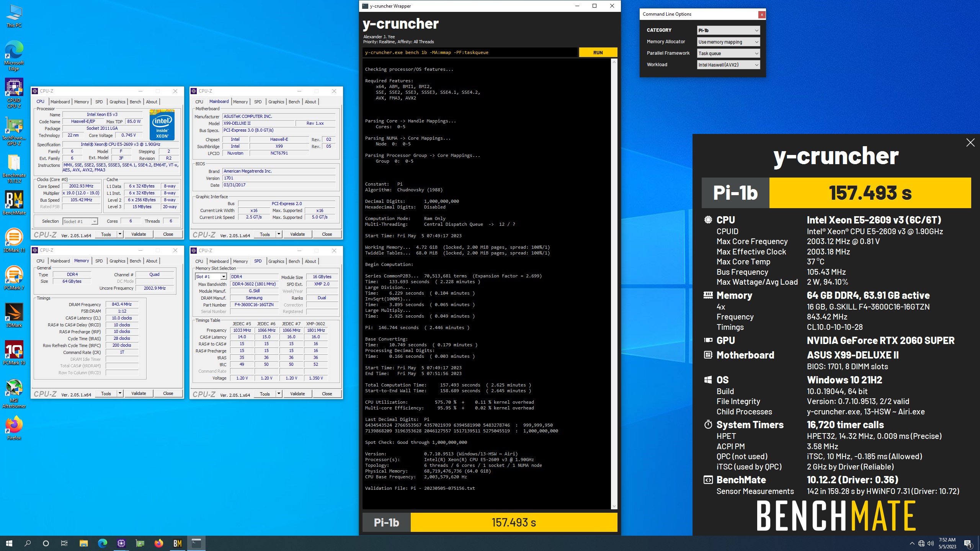Launch 3DMark desktop icon
980x551 pixels.
(14, 315)
